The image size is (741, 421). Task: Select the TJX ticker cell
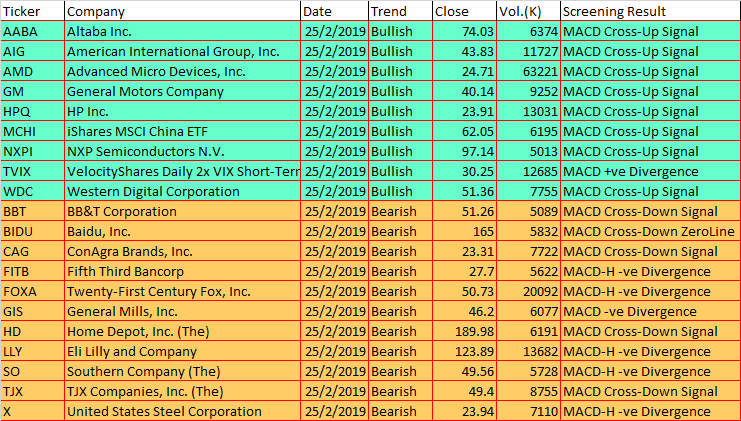[33, 391]
